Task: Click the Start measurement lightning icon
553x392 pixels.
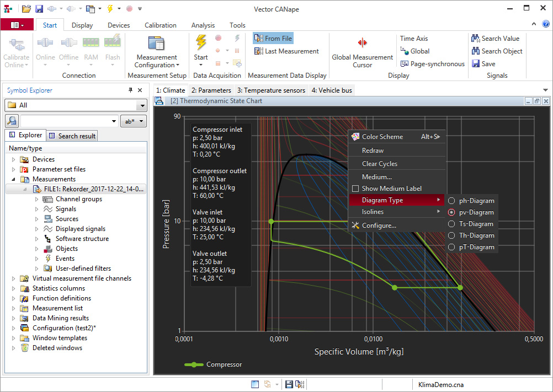Action: tap(201, 42)
